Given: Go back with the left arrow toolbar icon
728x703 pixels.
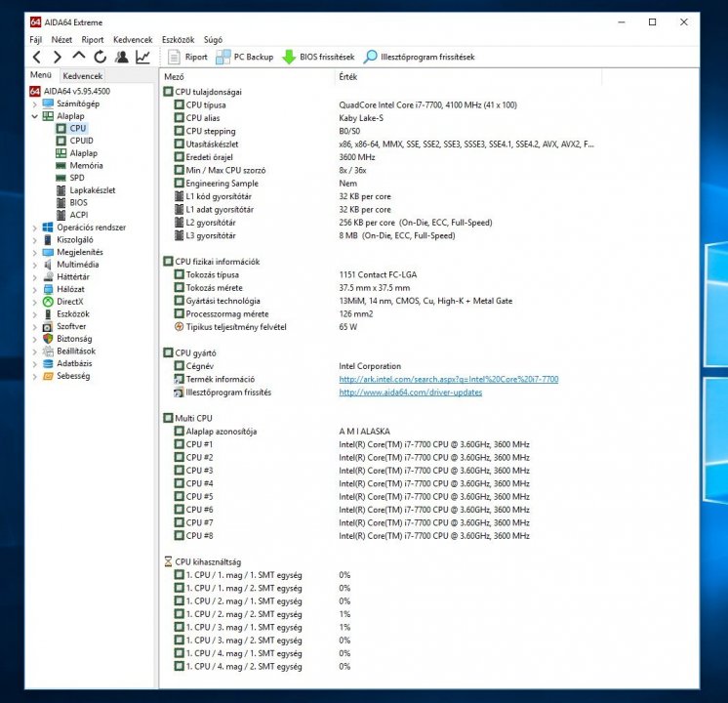Looking at the screenshot, I should 37,58.
